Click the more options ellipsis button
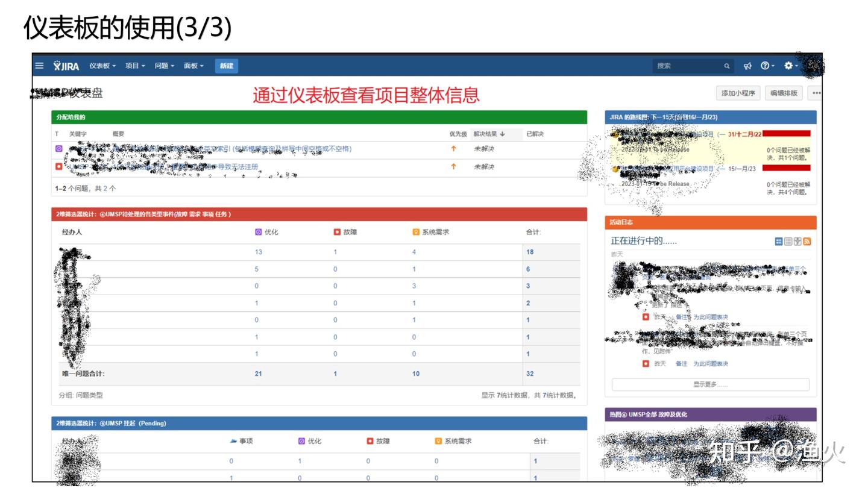 pos(816,93)
